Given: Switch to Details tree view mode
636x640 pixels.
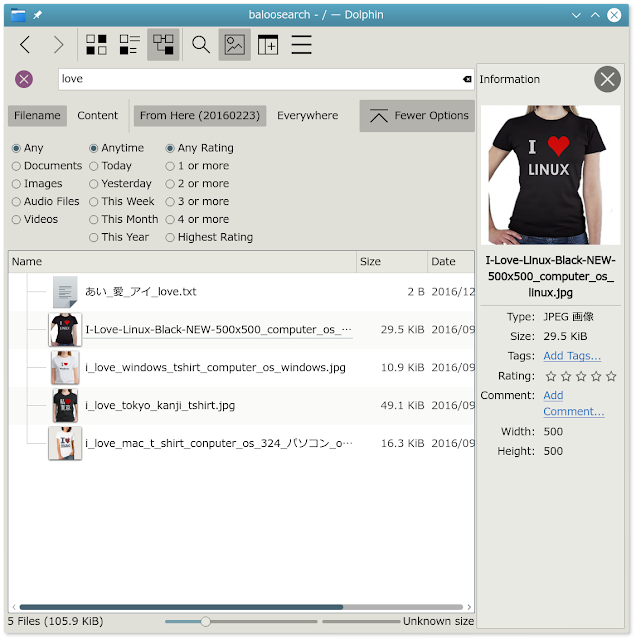Looking at the screenshot, I should pos(163,44).
